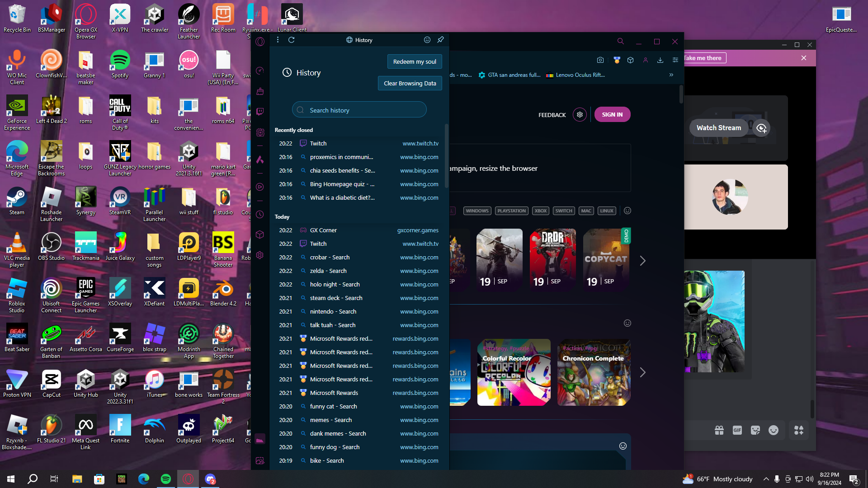Image resolution: width=868 pixels, height=488 pixels.
Task: Open Twitch panel in sidebar
Action: click(x=260, y=112)
